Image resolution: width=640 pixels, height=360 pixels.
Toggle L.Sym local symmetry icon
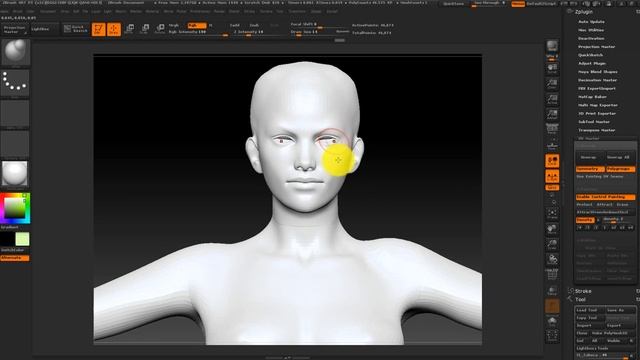click(x=552, y=176)
